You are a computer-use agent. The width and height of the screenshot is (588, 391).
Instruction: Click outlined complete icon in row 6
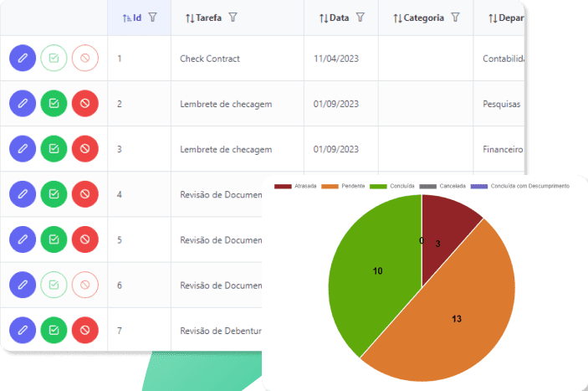[x=54, y=285]
